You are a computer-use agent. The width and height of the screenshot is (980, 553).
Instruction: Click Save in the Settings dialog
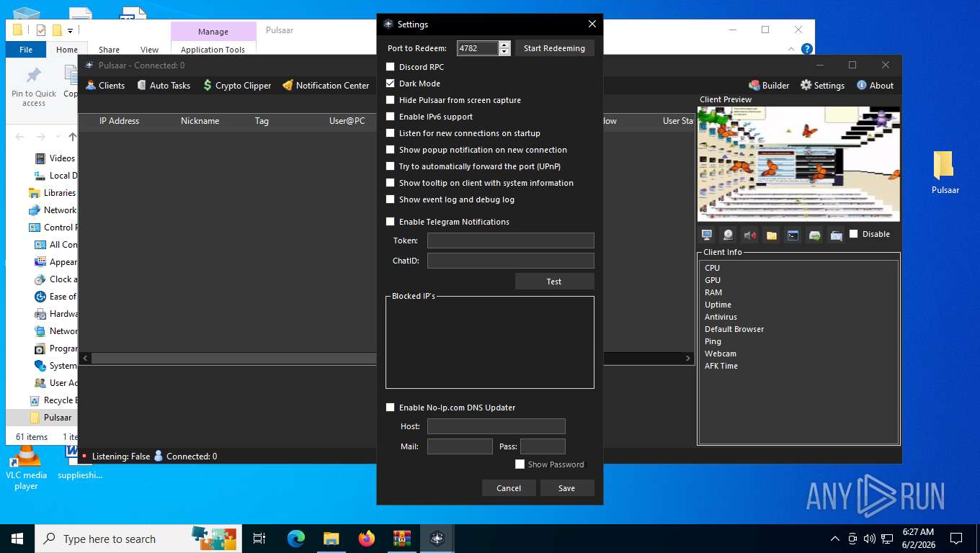point(567,488)
